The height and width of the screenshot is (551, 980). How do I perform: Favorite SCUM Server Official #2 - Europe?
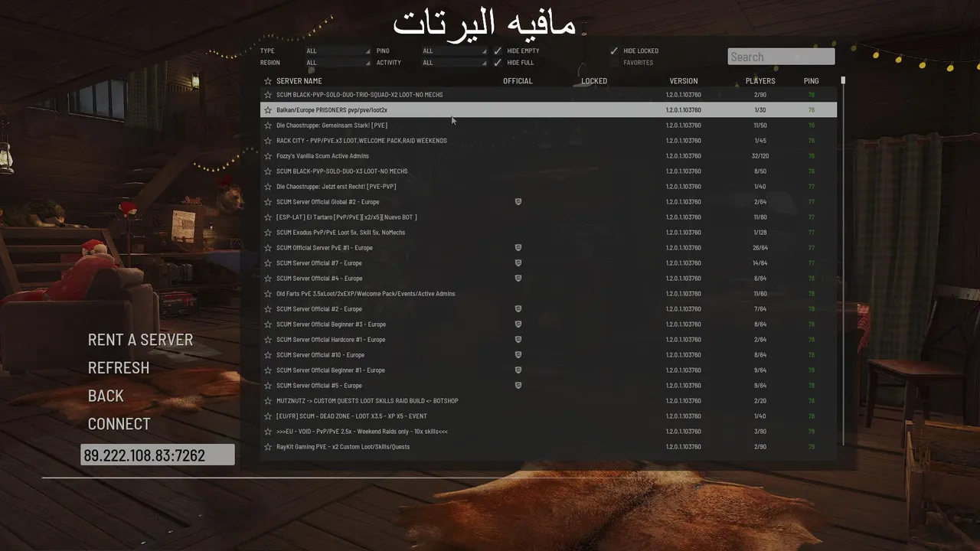(x=268, y=309)
